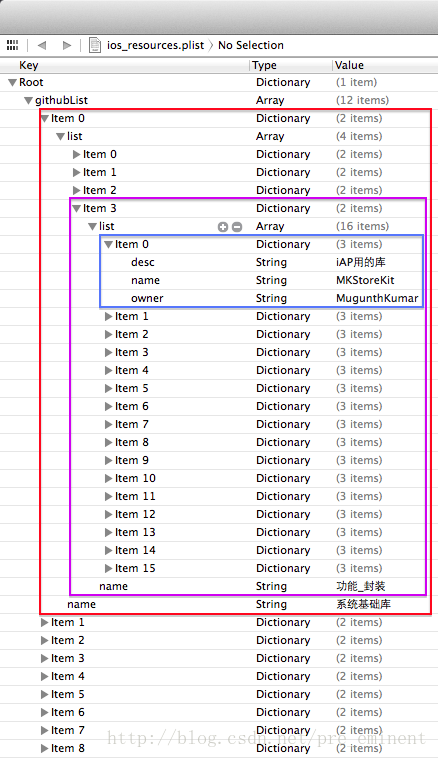The height and width of the screenshot is (758, 438).
Task: Expand top-level Item 4 under githubList
Action: pos(44,677)
